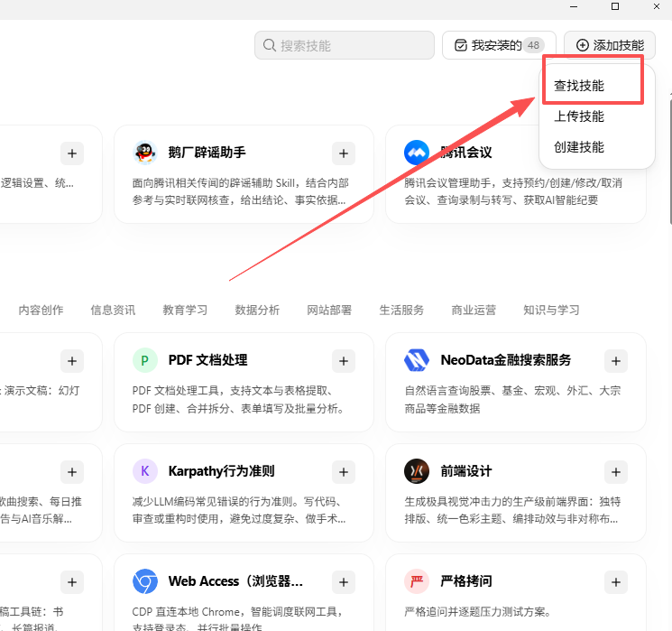Image resolution: width=672 pixels, height=631 pixels.
Task: Select 上传技能 from the menu
Action: pos(578,116)
